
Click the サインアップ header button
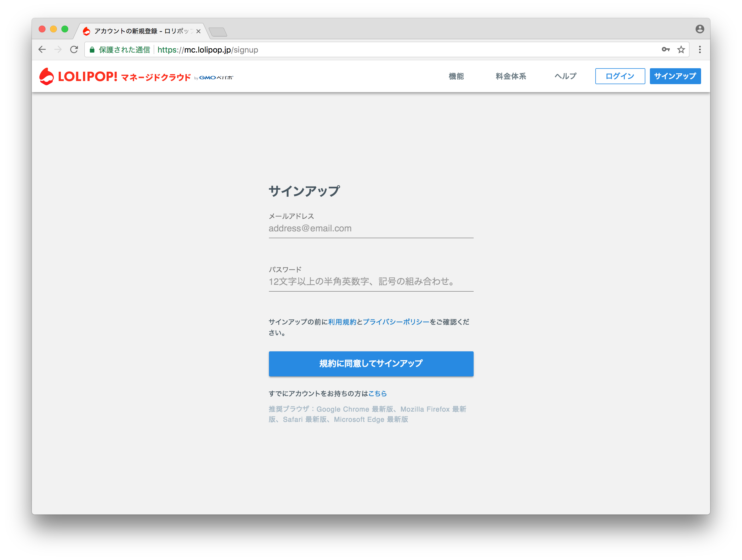pyautogui.click(x=675, y=76)
